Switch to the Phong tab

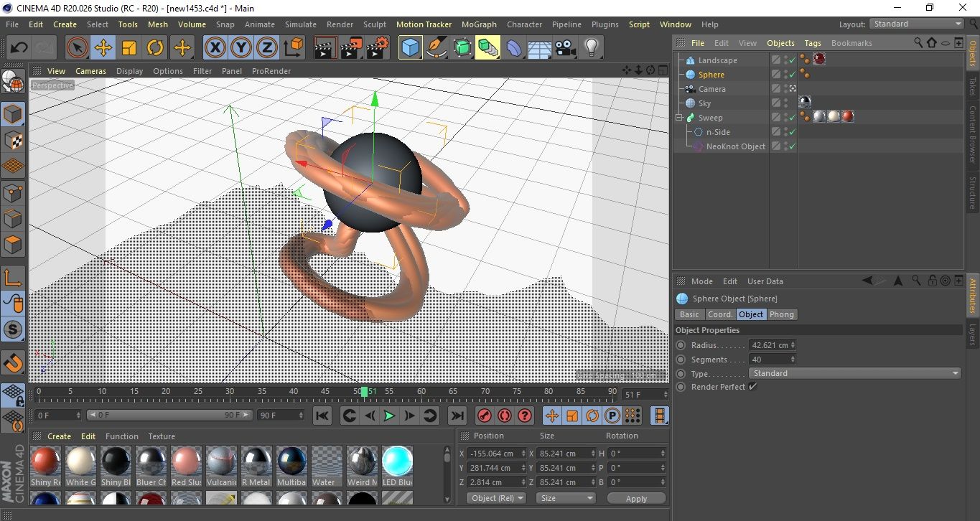click(x=782, y=314)
